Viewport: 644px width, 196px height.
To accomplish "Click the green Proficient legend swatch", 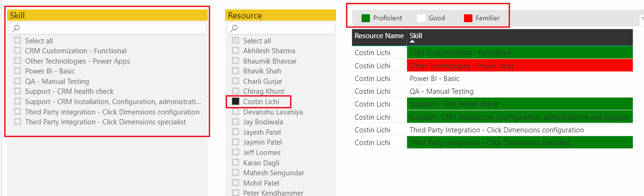I will (366, 18).
